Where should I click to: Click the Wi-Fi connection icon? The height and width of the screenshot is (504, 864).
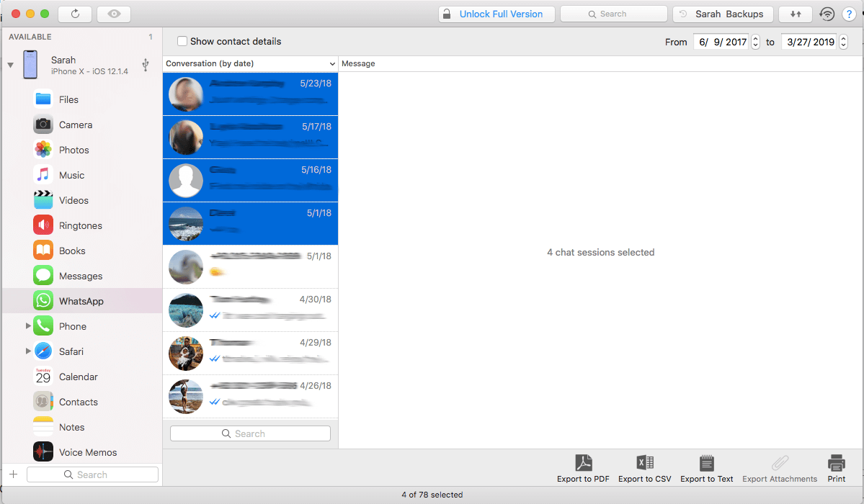(x=827, y=14)
